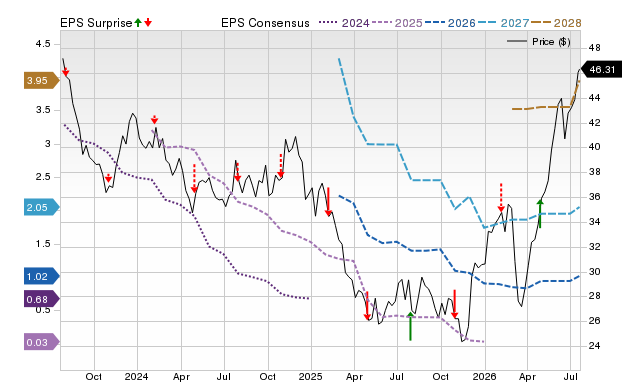The height and width of the screenshot is (382, 640).
Task: Click the 2025 x-axis label
Action: click(310, 376)
